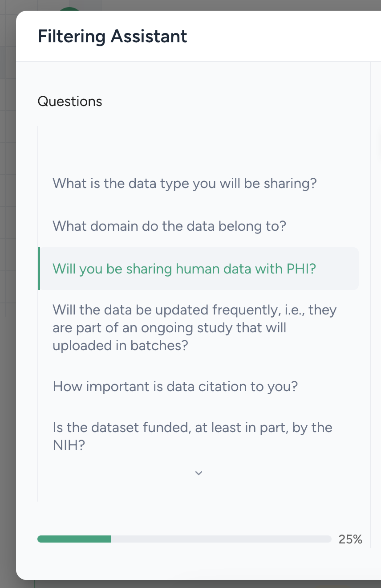Select the human data with PHI question
This screenshot has width=381, height=588.
pos(199,269)
